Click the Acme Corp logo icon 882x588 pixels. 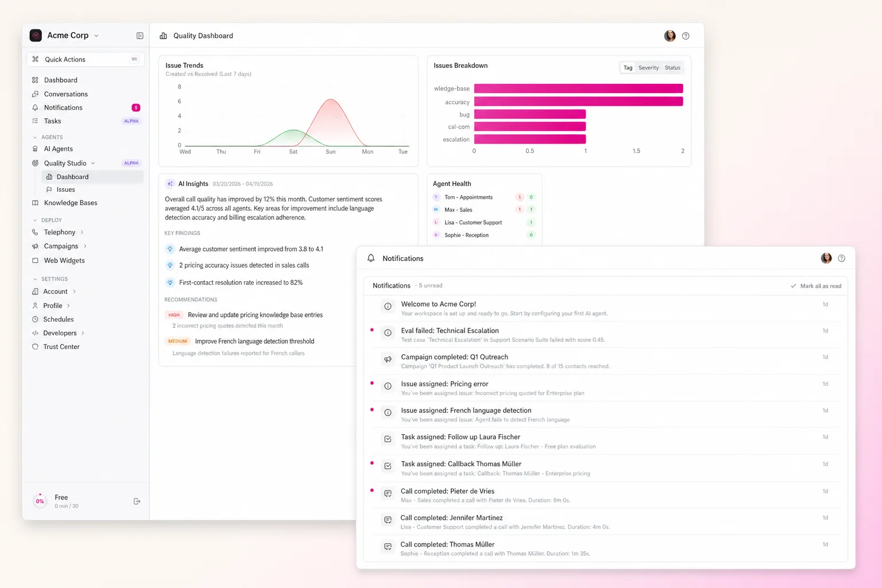point(36,36)
